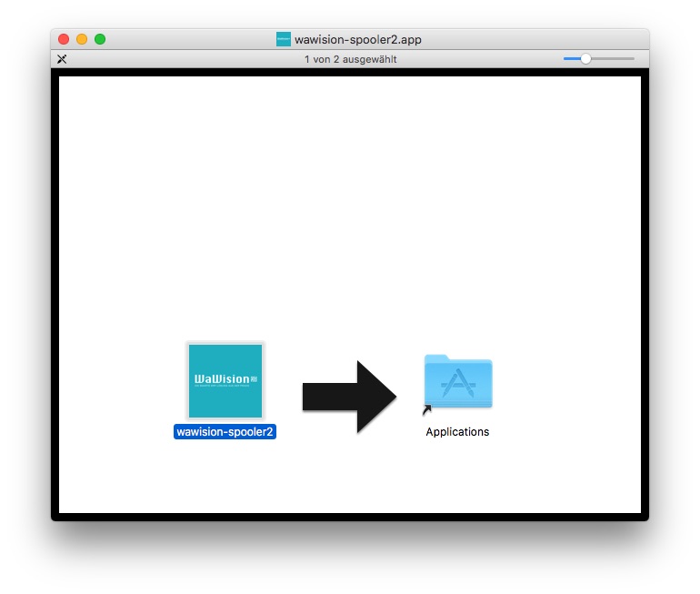Click the alias arrow badge on Applications folder
Screen dimensions: 700x594
pyautogui.click(x=427, y=410)
